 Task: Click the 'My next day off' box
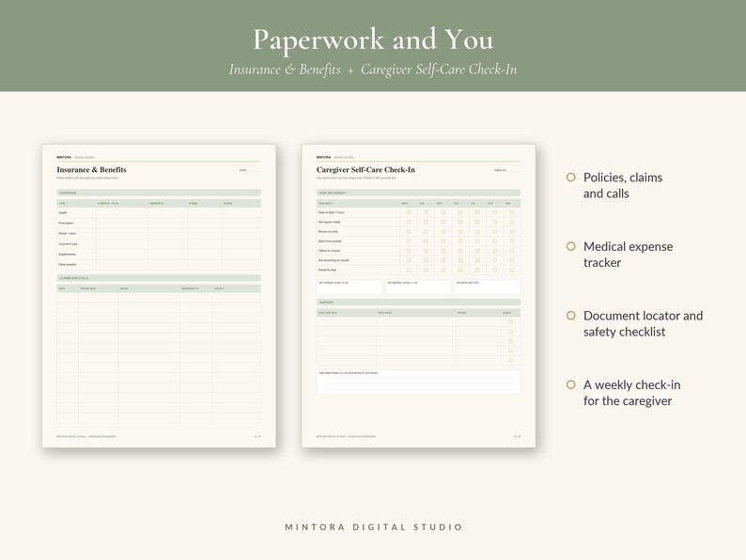click(488, 287)
